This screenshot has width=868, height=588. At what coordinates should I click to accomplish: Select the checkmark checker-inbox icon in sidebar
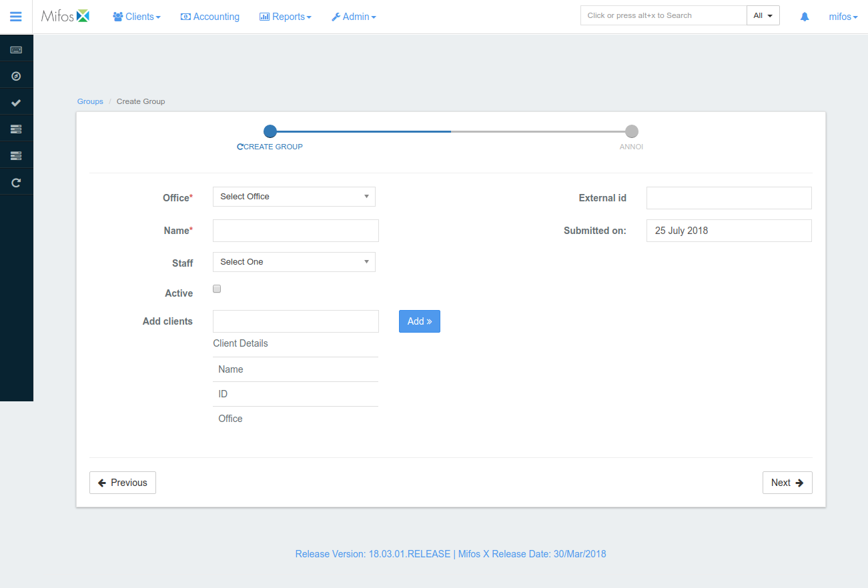coord(16,101)
